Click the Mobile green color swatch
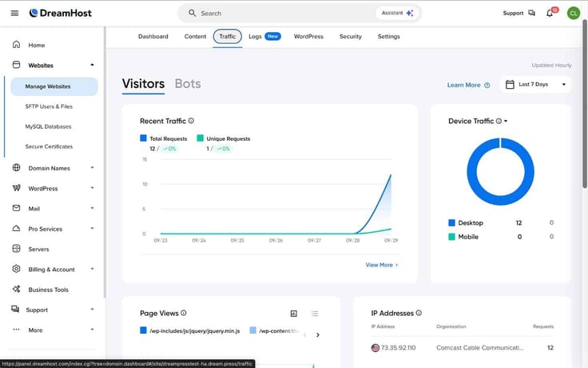The width and height of the screenshot is (588, 368). point(451,237)
